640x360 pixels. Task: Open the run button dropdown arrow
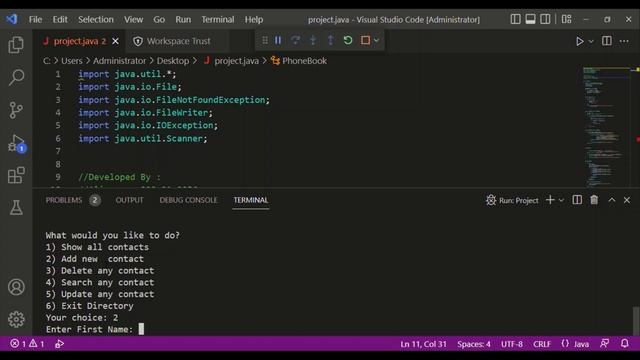click(x=591, y=42)
